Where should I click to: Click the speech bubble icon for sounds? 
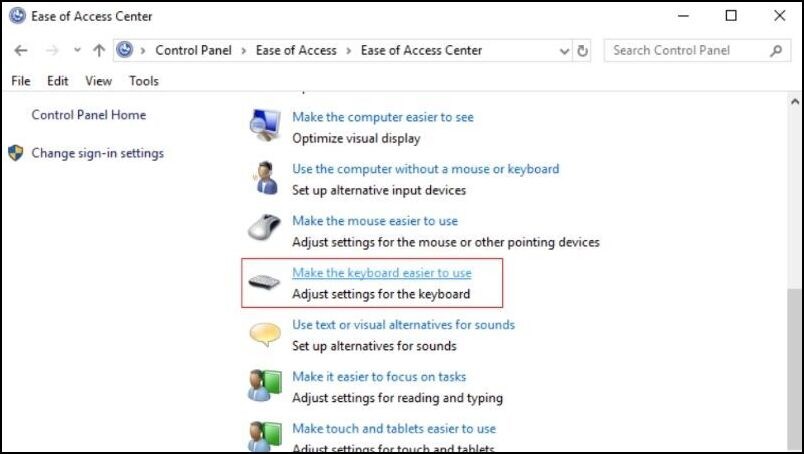265,335
